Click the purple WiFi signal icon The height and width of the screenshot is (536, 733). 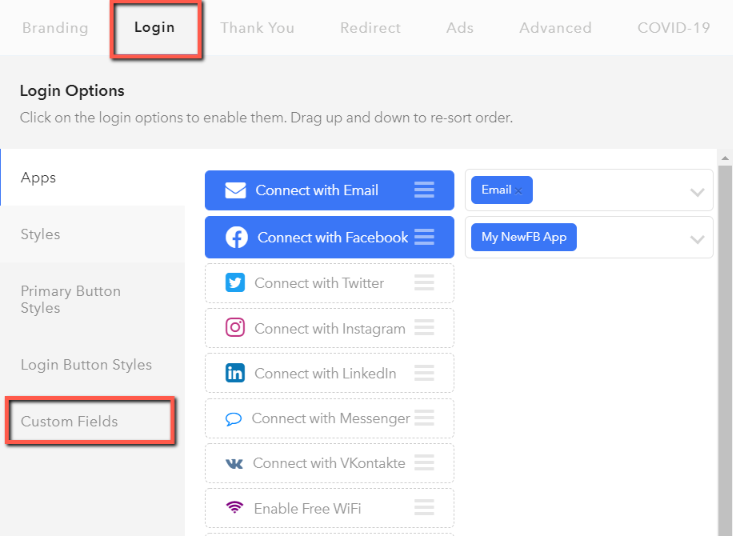click(x=235, y=507)
